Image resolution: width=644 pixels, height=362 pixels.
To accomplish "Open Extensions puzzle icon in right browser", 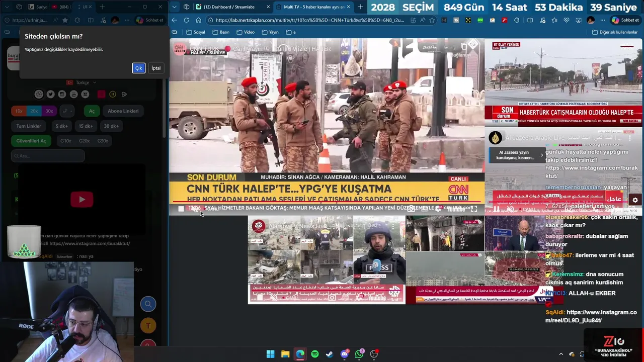I will [x=518, y=20].
